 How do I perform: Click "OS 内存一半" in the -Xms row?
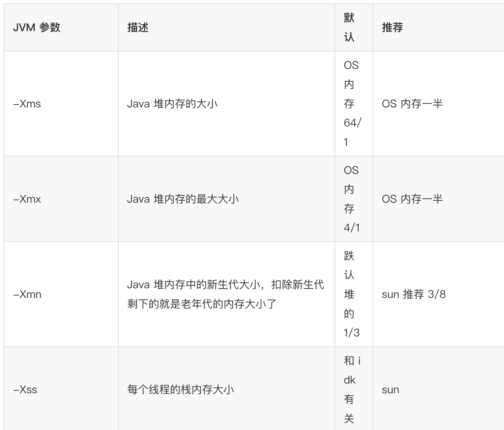click(x=412, y=104)
